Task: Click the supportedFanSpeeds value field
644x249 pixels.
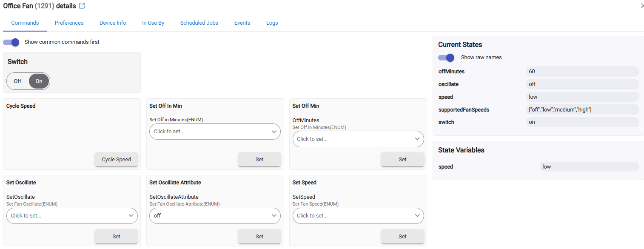Action: pos(582,110)
